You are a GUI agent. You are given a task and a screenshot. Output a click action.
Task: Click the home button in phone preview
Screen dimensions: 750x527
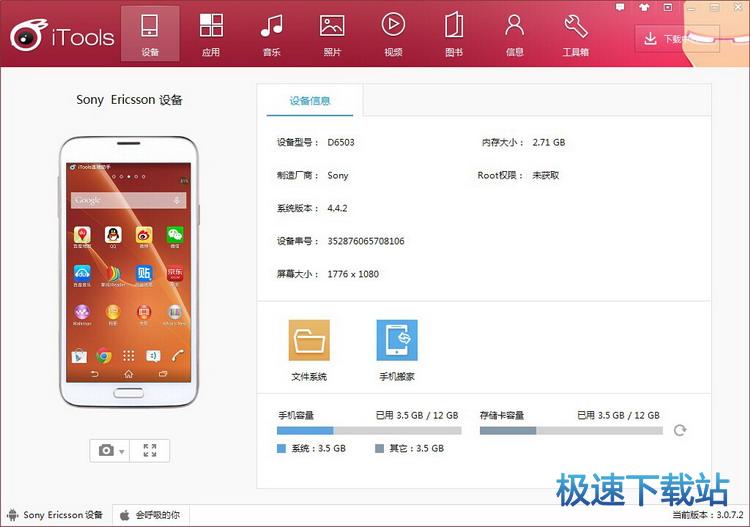point(129,374)
